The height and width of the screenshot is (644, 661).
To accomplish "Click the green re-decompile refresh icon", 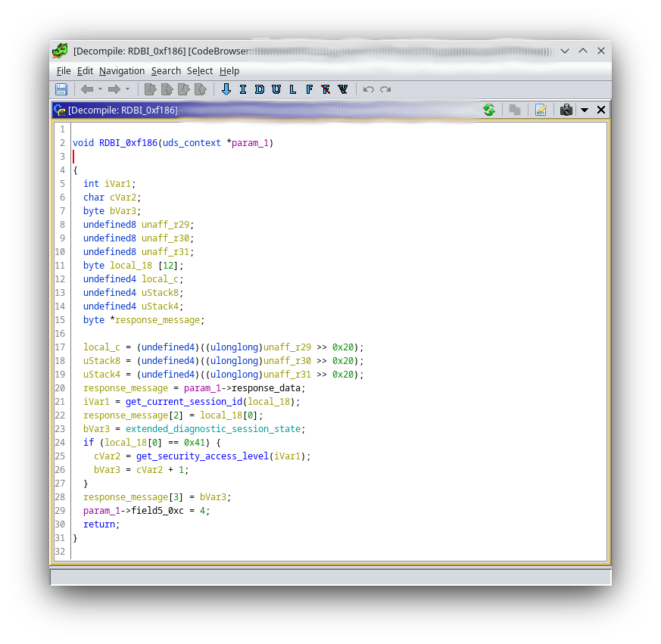I will [x=489, y=110].
